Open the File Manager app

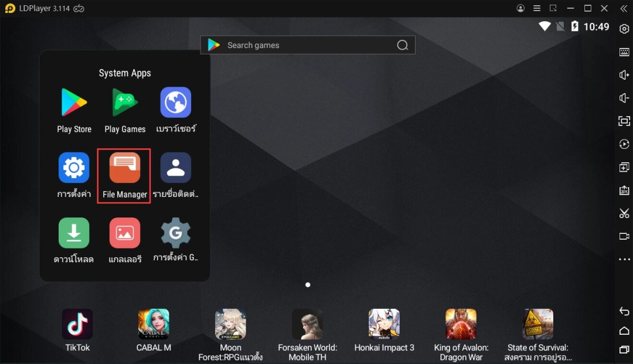(x=124, y=169)
